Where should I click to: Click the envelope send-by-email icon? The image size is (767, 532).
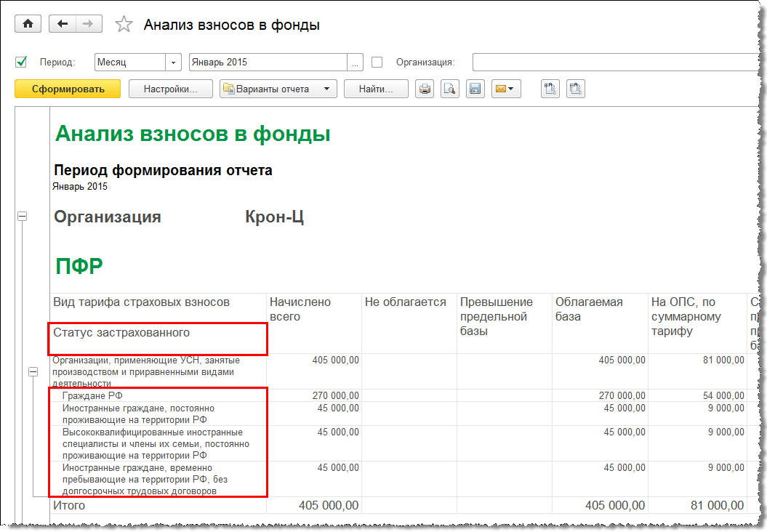505,89
